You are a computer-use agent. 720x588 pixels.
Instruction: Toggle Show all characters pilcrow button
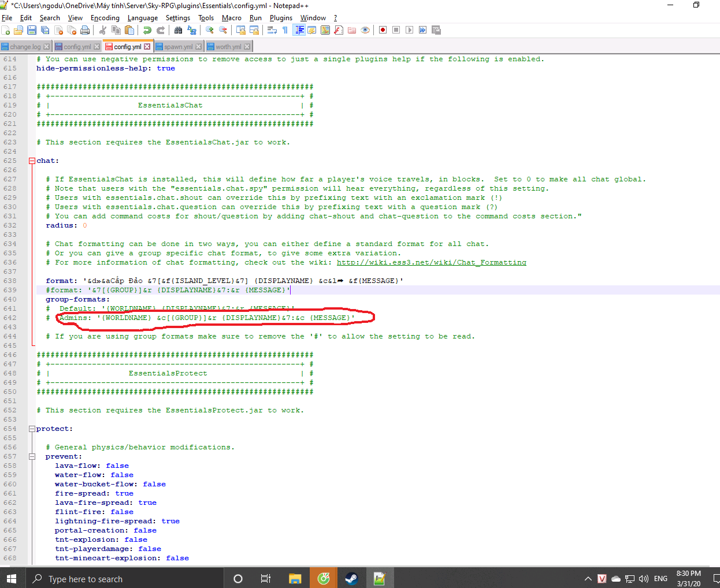285,30
